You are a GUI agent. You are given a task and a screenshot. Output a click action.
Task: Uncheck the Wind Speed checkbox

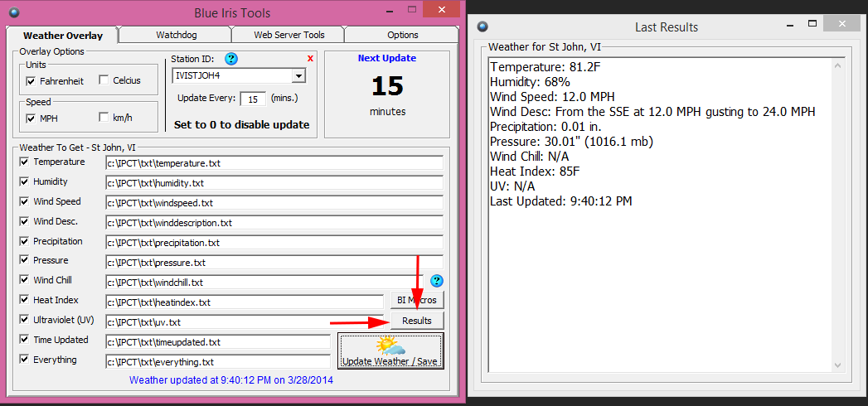click(x=24, y=201)
